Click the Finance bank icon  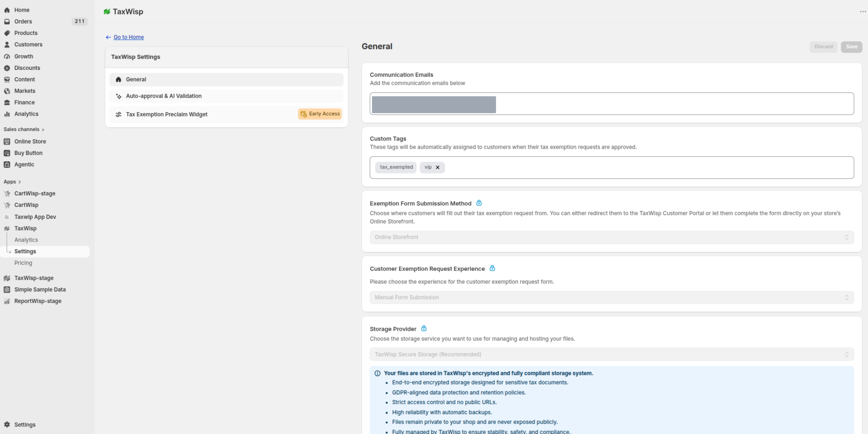click(x=7, y=103)
